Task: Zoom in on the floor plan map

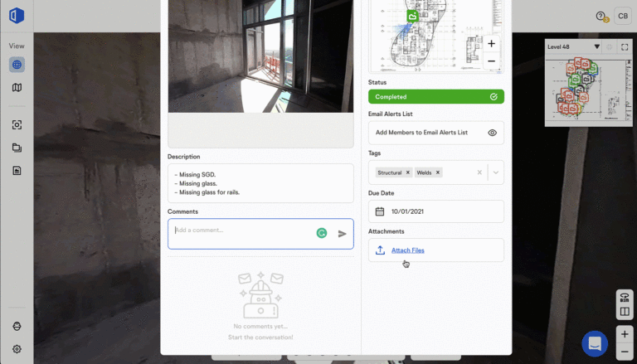Action: coord(491,43)
